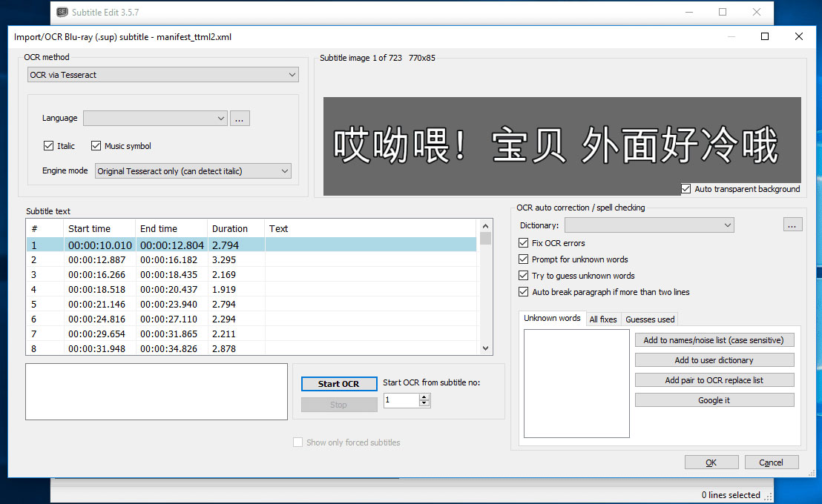Toggle the Music symbol checkbox
The width and height of the screenshot is (822, 504).
tap(96, 146)
